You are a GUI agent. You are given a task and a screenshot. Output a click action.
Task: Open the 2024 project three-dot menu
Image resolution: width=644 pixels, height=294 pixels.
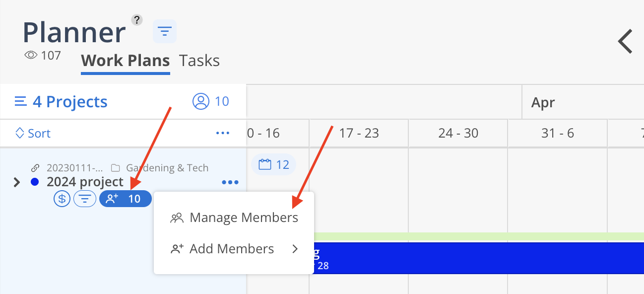click(x=230, y=182)
